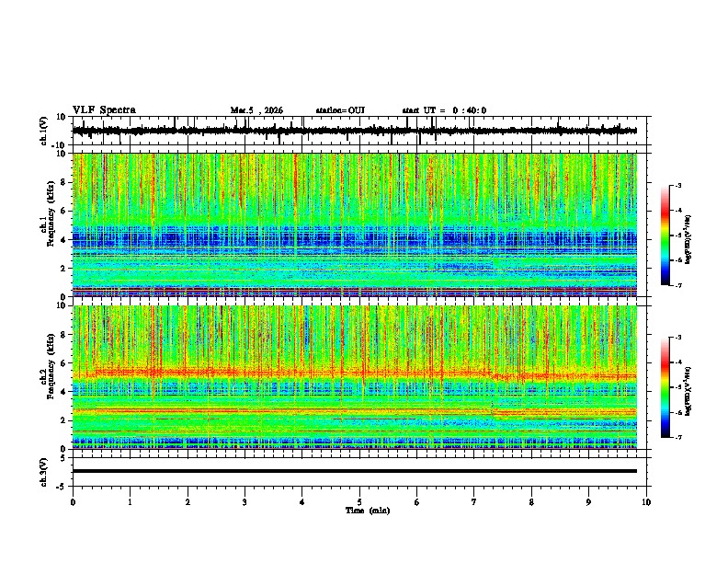Click time axis tick label "2"
728x563 pixels.
(188, 502)
